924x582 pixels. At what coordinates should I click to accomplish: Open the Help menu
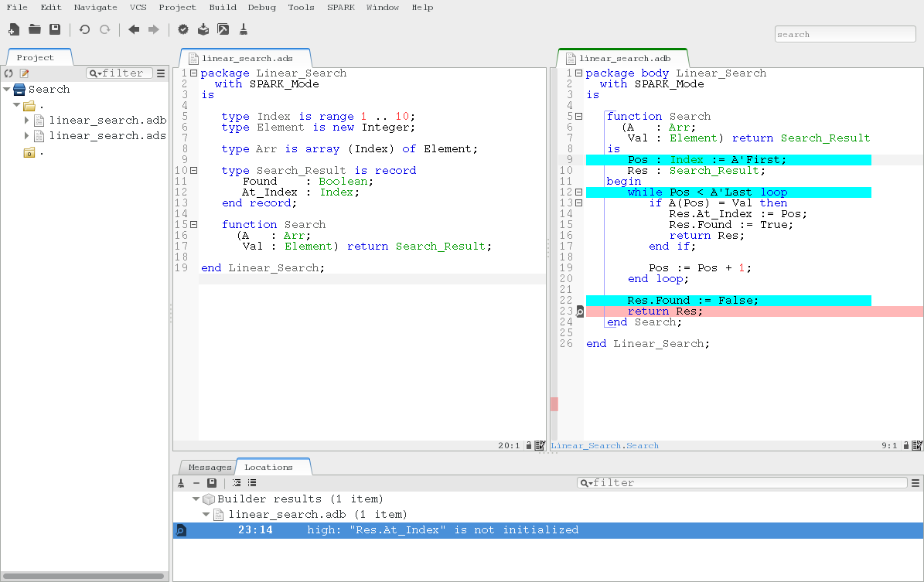(x=422, y=7)
